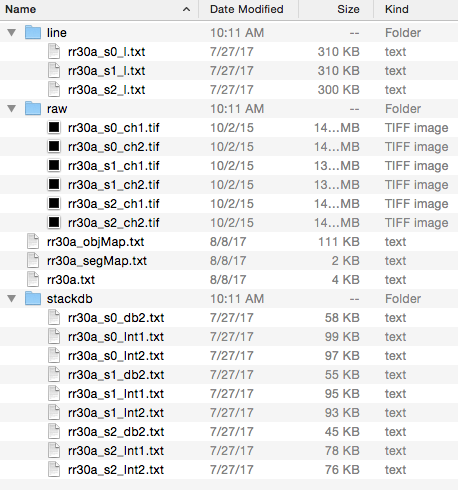This screenshot has width=458, height=490.
Task: Toggle the Name column sort direction arrow
Action: click(x=187, y=9)
